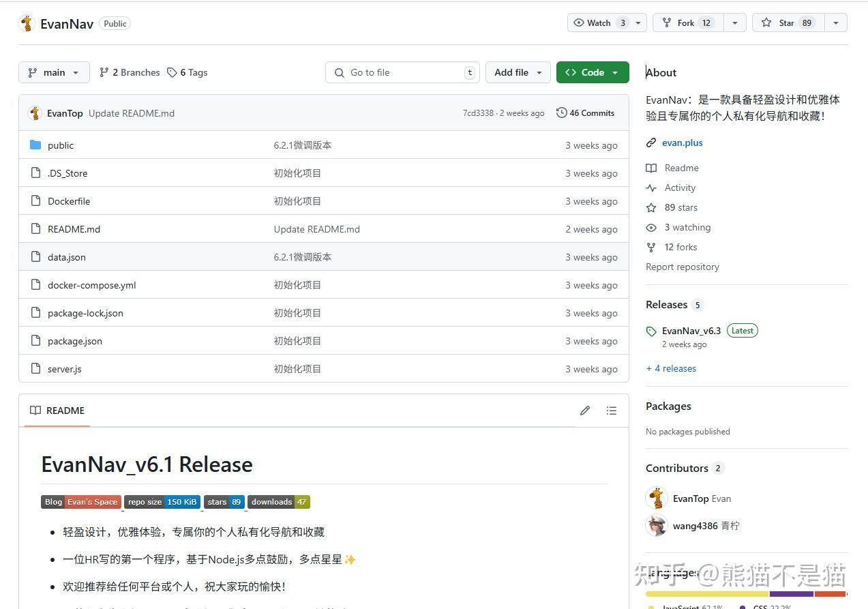868x609 pixels.
Task: Click the EvanNav giraffe avatar in header
Action: coord(27,23)
